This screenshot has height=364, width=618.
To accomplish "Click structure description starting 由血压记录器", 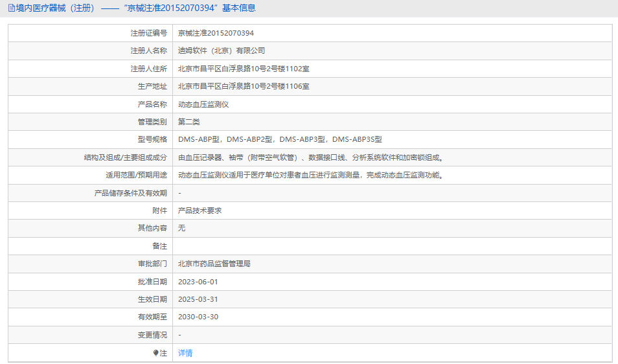I will [312, 157].
